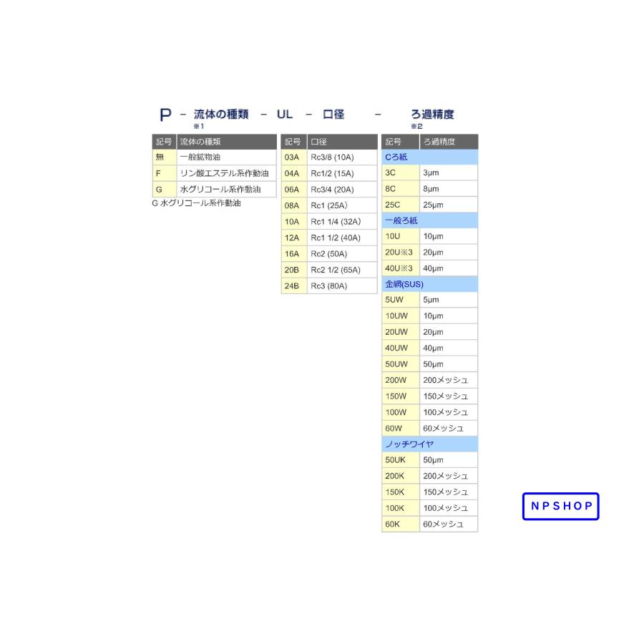This screenshot has height=644, width=644.
Task: Select the '50UW' symbol cell
Action: point(401,364)
